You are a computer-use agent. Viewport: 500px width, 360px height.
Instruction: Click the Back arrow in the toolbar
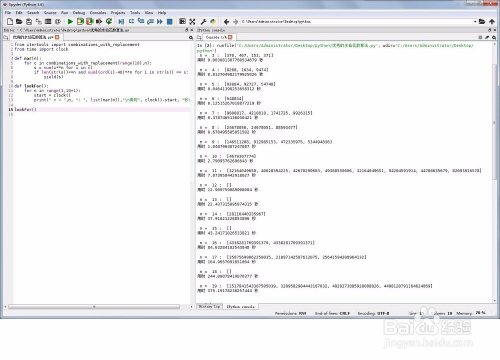click(x=226, y=22)
